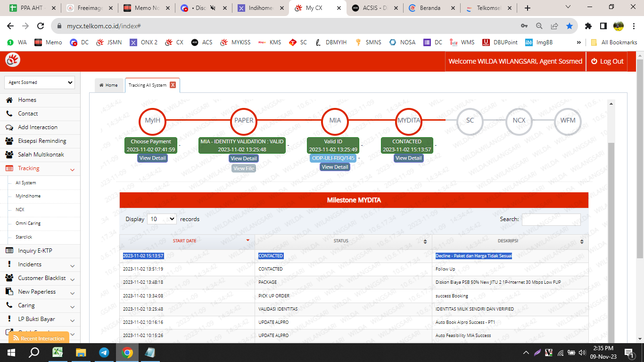Click the PICK UP ORDER status cell
This screenshot has width=644, height=362.
(x=343, y=296)
